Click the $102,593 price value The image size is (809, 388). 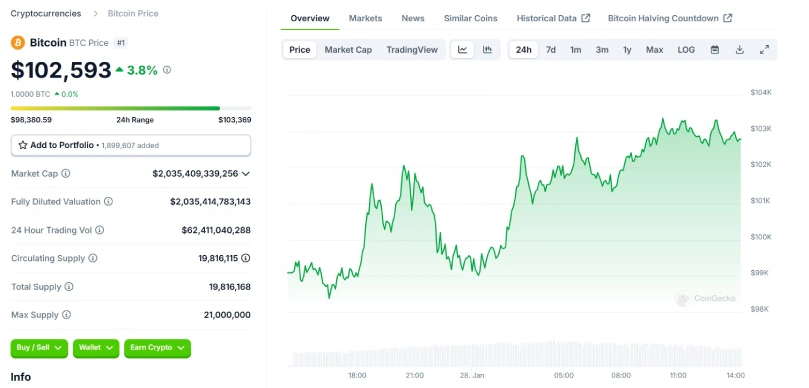pyautogui.click(x=61, y=70)
